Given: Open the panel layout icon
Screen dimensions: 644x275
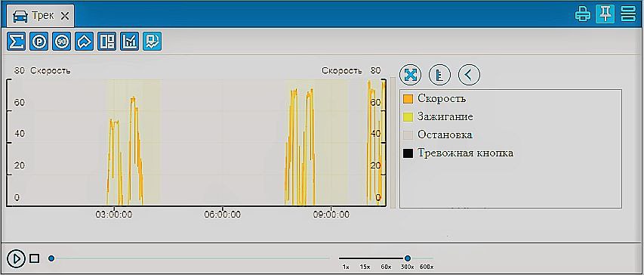Looking at the screenshot, I should (106, 42).
